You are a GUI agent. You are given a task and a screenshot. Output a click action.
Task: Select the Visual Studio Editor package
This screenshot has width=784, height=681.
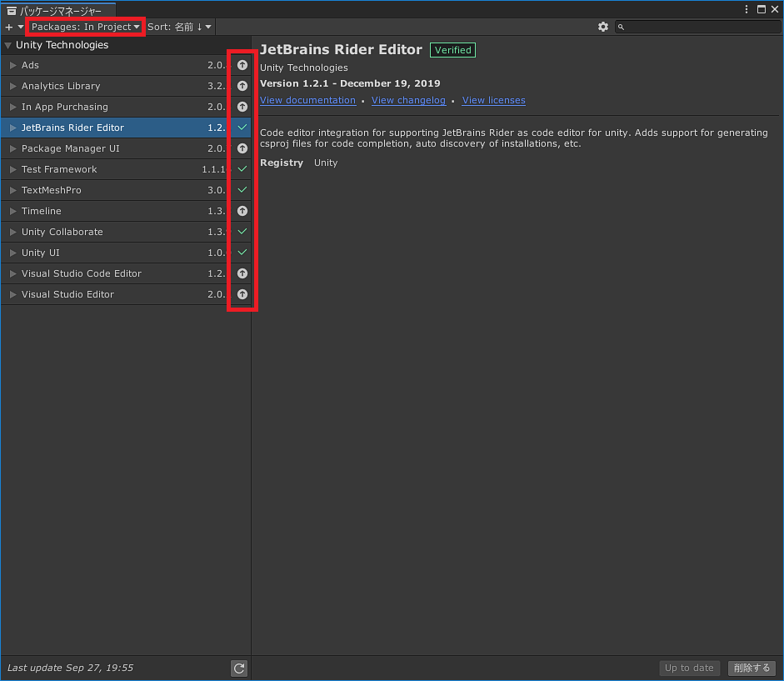coord(126,294)
